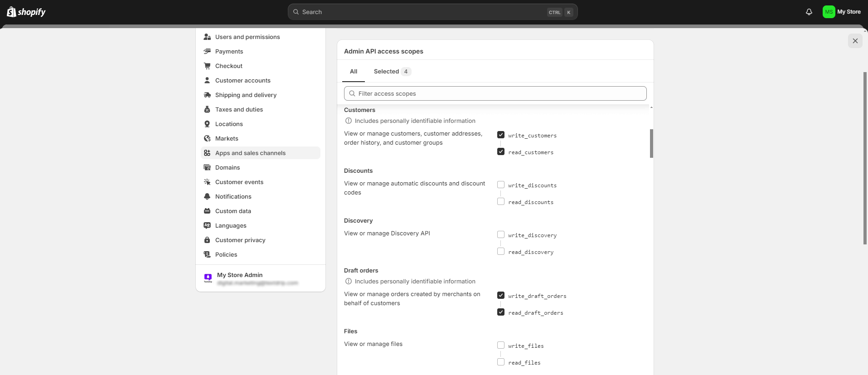The image size is (868, 375).
Task: Open the notifications bell
Action: click(809, 12)
